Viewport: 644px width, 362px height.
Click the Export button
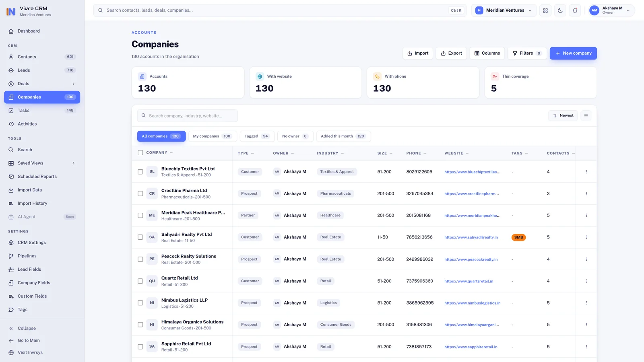pos(451,53)
